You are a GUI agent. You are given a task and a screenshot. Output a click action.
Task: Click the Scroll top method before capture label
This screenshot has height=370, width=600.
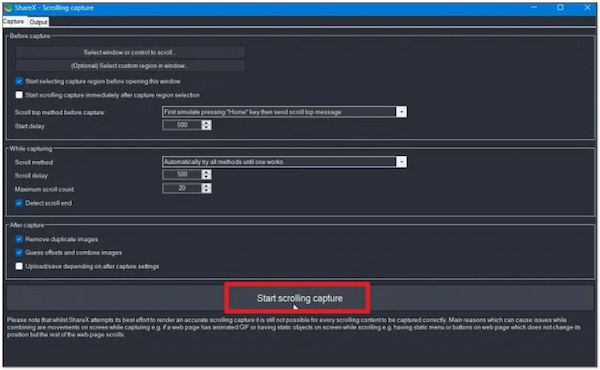(x=60, y=112)
